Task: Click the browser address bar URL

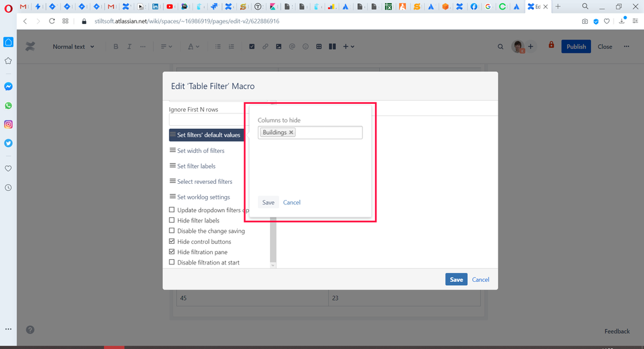Action: point(187,21)
